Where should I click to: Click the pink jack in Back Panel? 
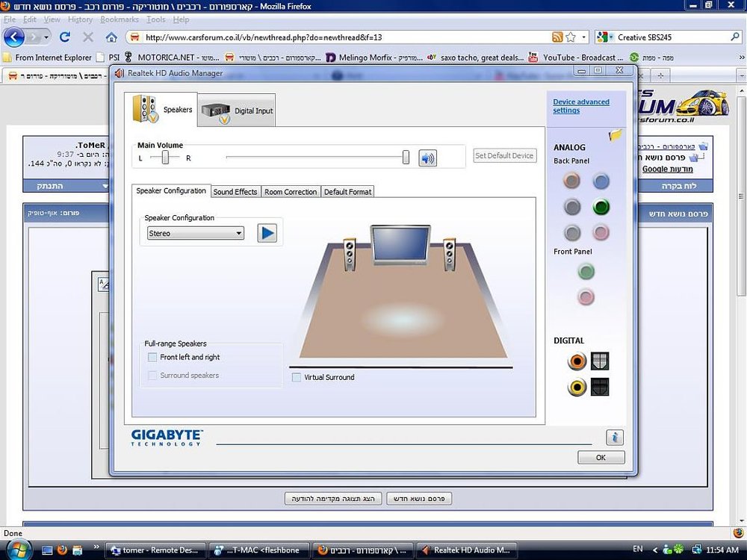pyautogui.click(x=601, y=232)
